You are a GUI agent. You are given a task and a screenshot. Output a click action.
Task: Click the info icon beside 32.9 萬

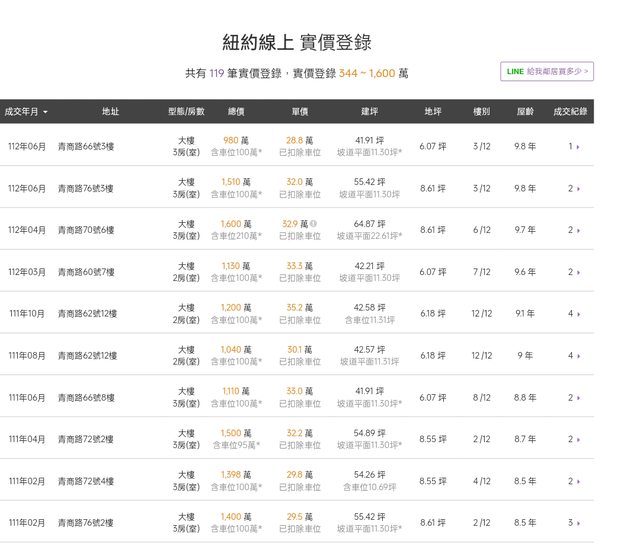(314, 224)
